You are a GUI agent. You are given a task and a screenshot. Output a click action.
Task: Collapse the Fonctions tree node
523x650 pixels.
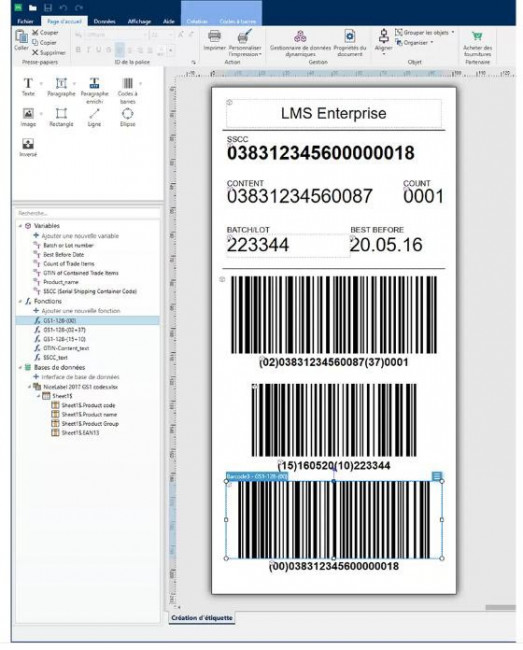20,301
